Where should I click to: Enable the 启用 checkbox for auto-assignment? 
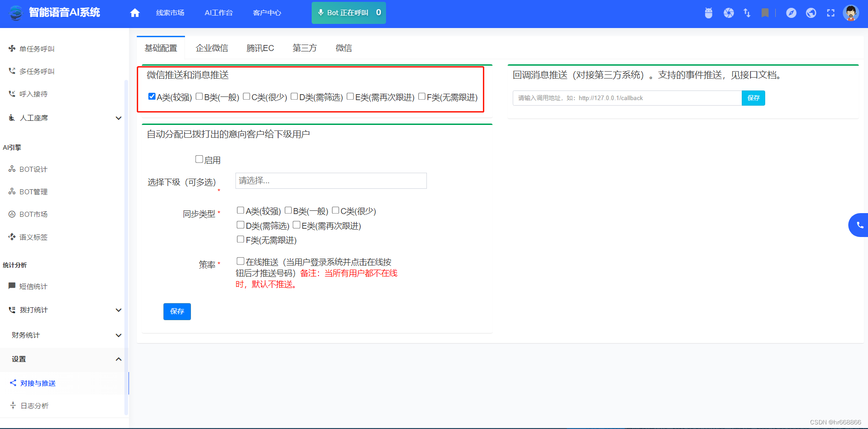tap(199, 159)
